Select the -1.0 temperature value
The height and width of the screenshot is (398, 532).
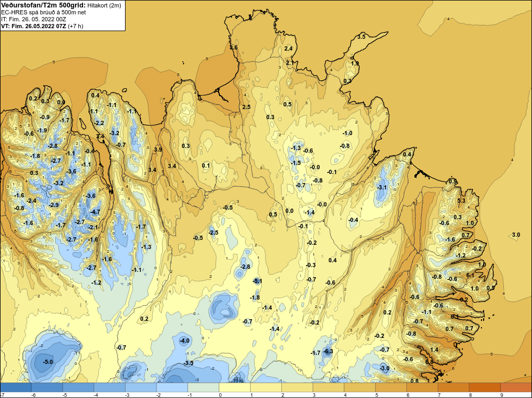coord(347,134)
